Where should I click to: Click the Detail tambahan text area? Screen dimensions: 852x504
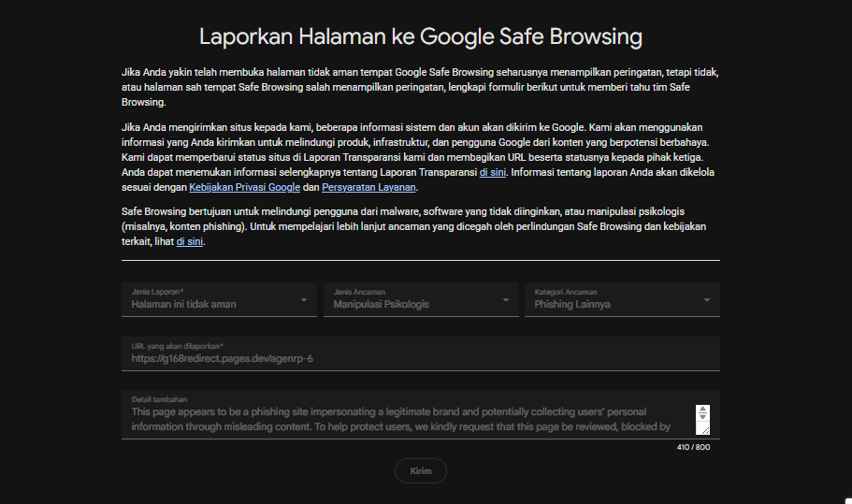click(x=421, y=414)
